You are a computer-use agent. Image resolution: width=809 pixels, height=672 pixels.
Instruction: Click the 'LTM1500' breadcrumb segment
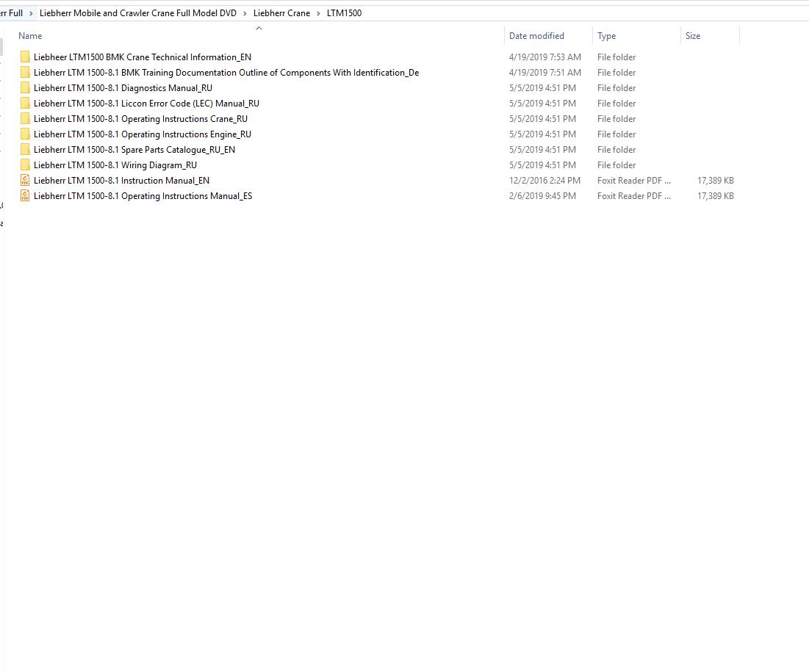pos(344,13)
